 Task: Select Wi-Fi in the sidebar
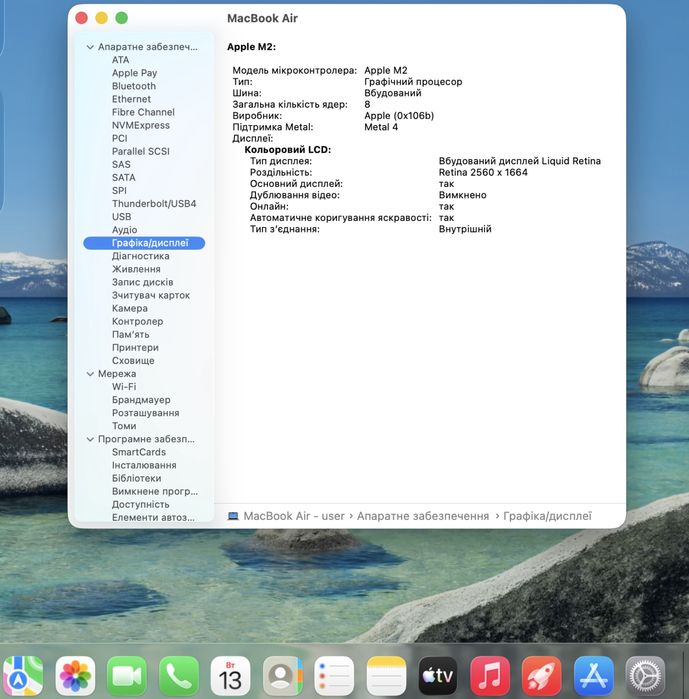point(124,387)
